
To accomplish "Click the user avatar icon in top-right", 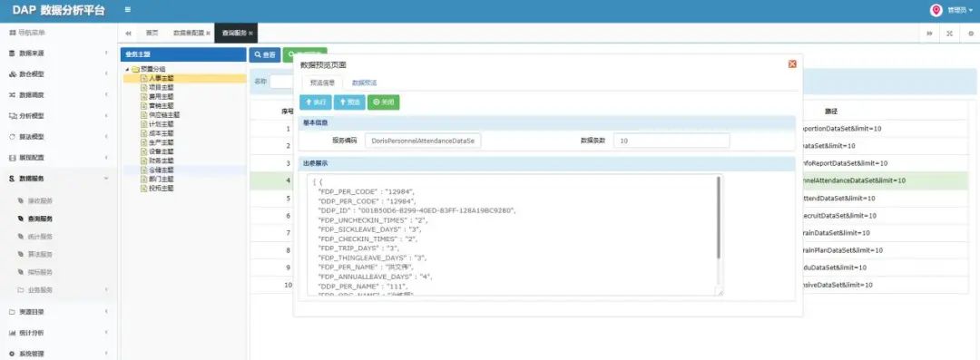I will pyautogui.click(x=936, y=10).
